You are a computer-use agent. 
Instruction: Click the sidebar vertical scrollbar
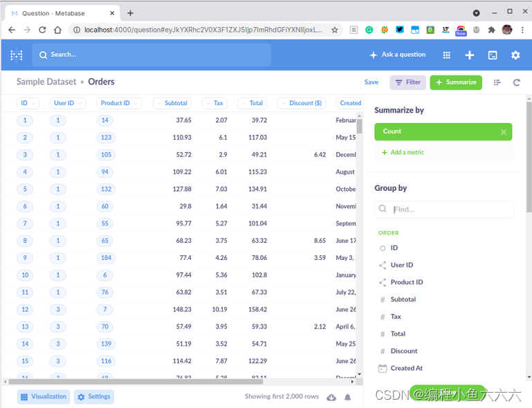point(529,158)
